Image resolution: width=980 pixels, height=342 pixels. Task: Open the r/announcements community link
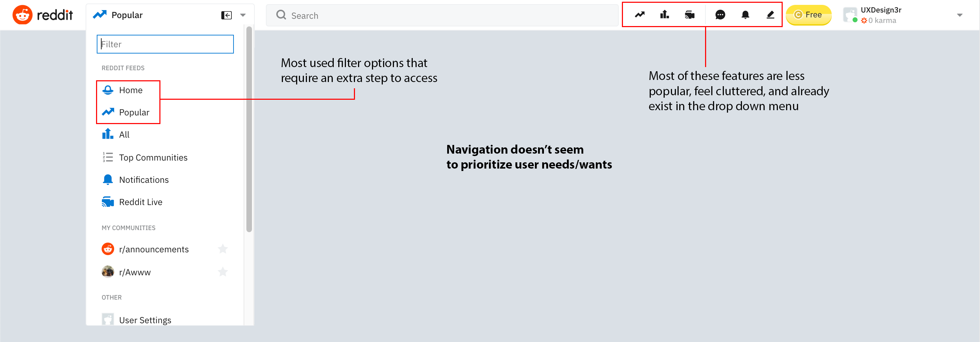coord(154,249)
